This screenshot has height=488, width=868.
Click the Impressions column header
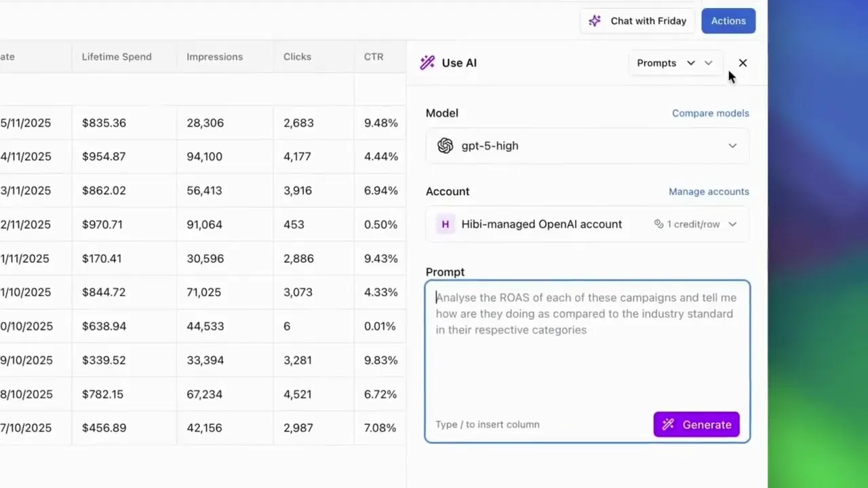(214, 57)
